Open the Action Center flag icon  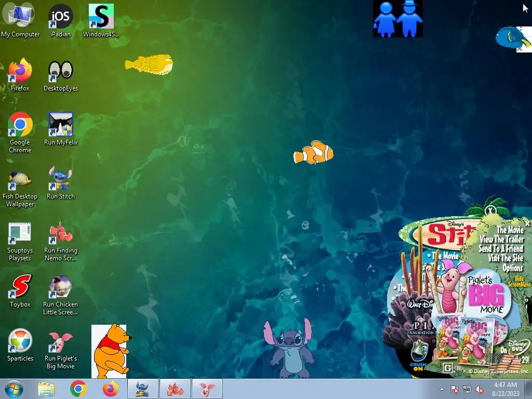click(454, 390)
